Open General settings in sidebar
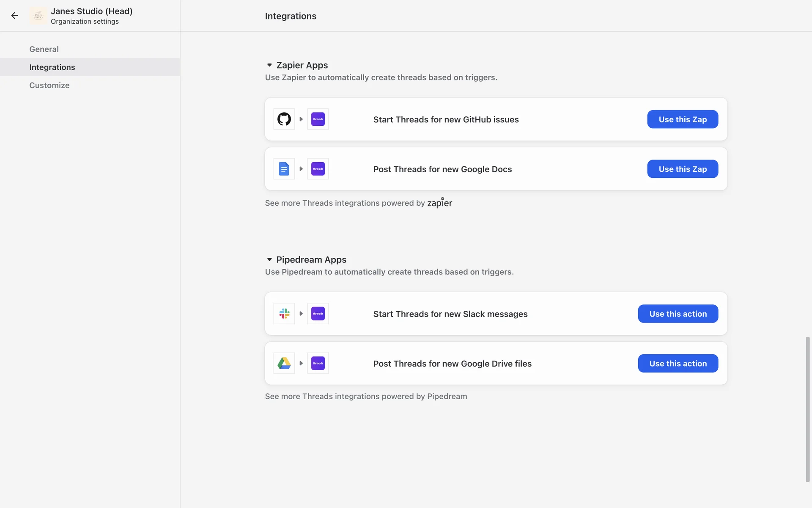 (44, 49)
